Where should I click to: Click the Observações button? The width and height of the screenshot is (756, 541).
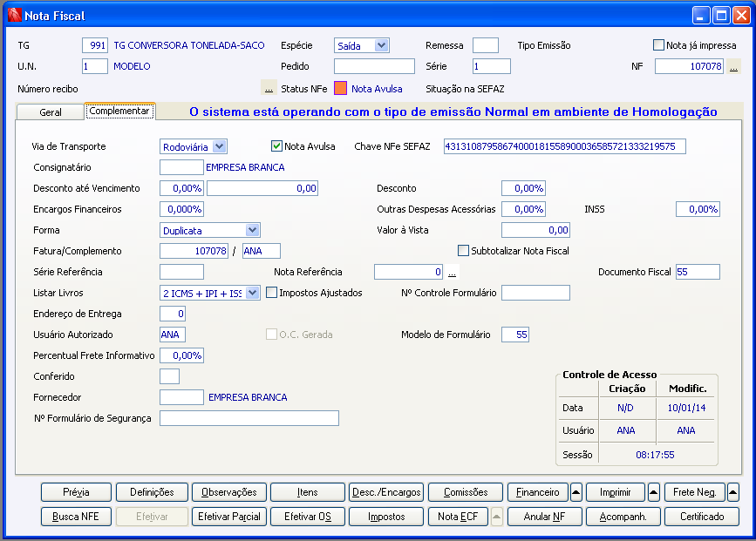point(229,492)
